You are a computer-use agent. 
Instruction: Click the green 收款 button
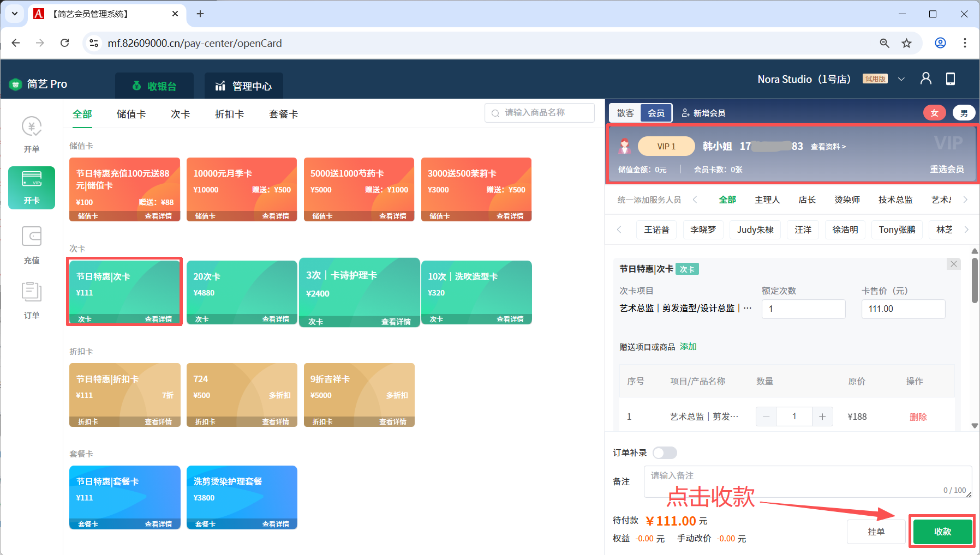point(942,532)
